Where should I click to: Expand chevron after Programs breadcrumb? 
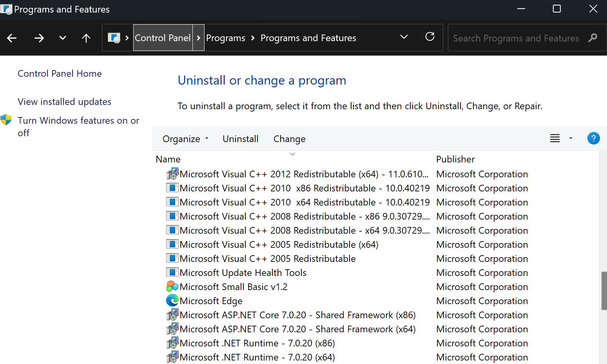point(253,38)
